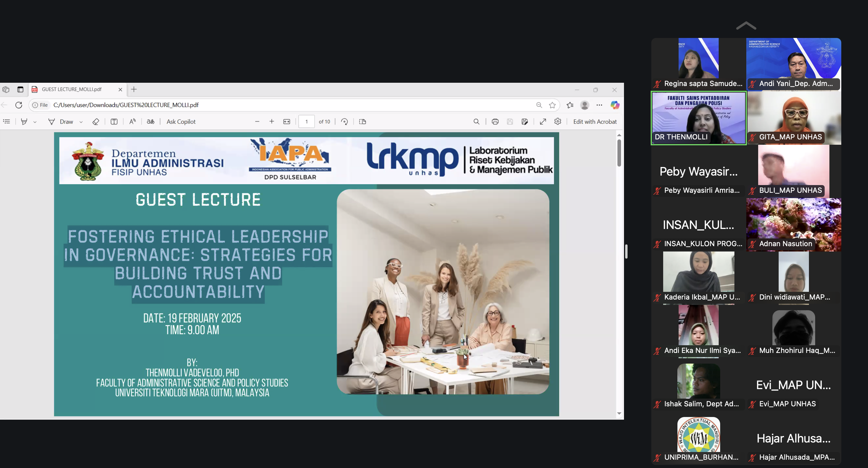
Task: Click the Add text icon
Action: click(x=114, y=122)
